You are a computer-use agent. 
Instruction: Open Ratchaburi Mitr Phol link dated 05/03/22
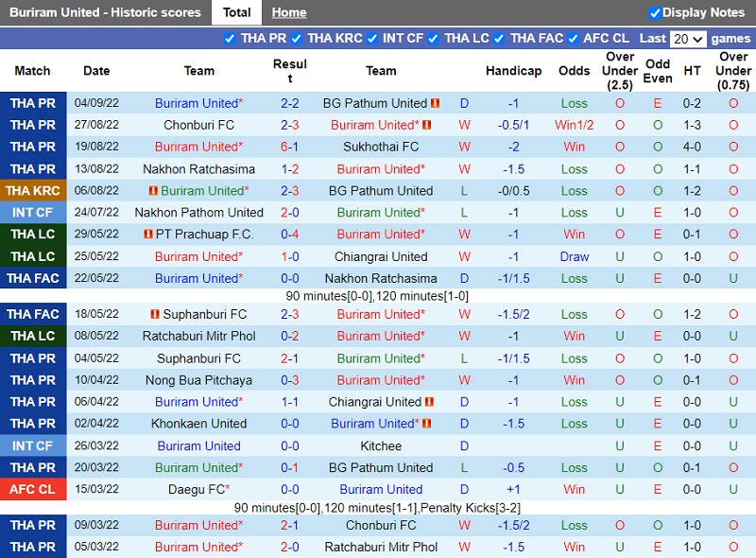click(381, 547)
